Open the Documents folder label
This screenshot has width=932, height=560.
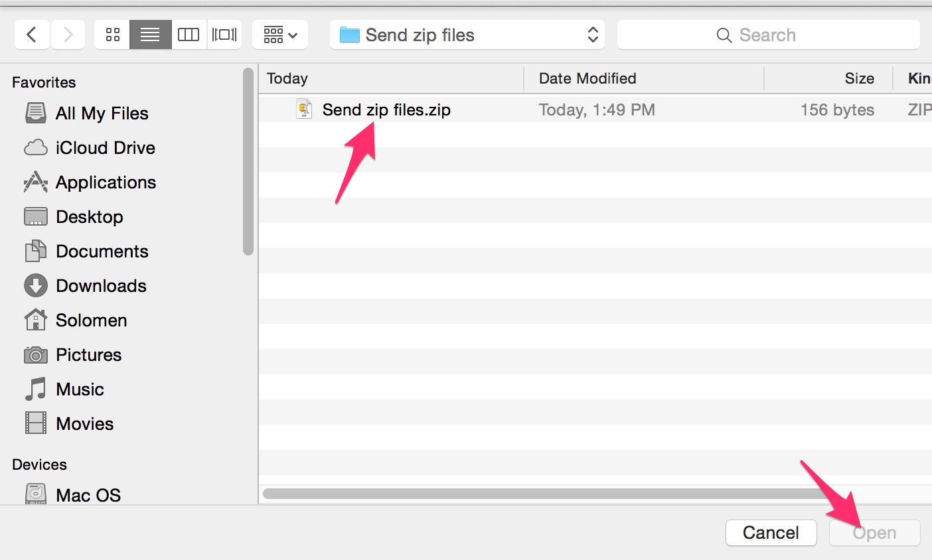[102, 251]
